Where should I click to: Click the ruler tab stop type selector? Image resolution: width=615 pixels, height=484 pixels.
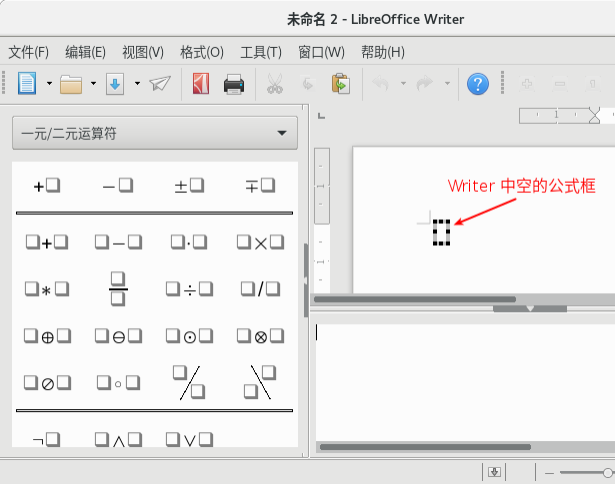pos(321,116)
